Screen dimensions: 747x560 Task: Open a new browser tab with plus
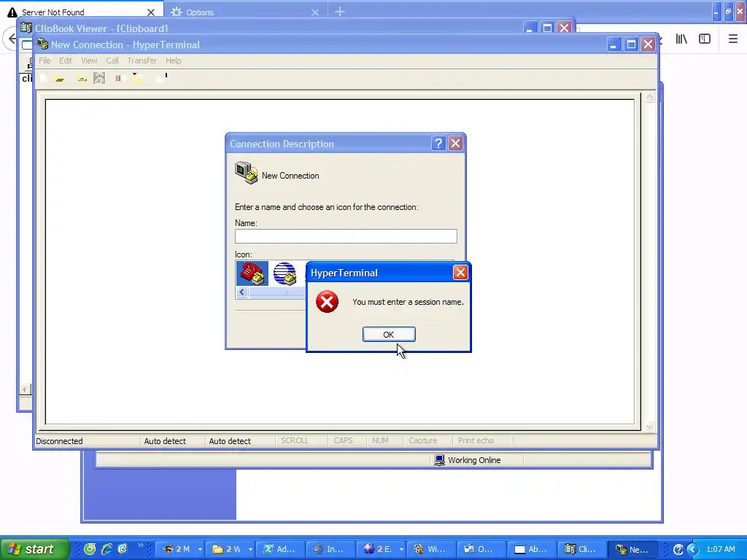pos(340,12)
